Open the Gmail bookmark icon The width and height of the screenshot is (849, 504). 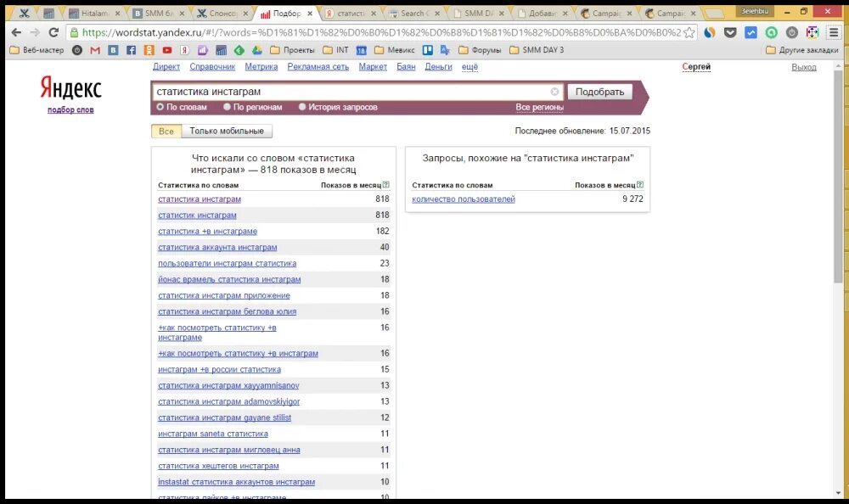click(95, 50)
